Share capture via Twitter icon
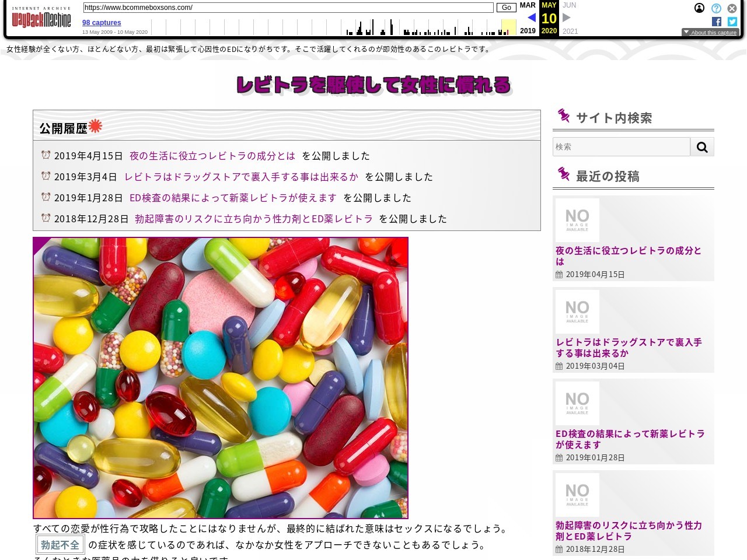Screen dimensions: 747x560 click(732, 22)
